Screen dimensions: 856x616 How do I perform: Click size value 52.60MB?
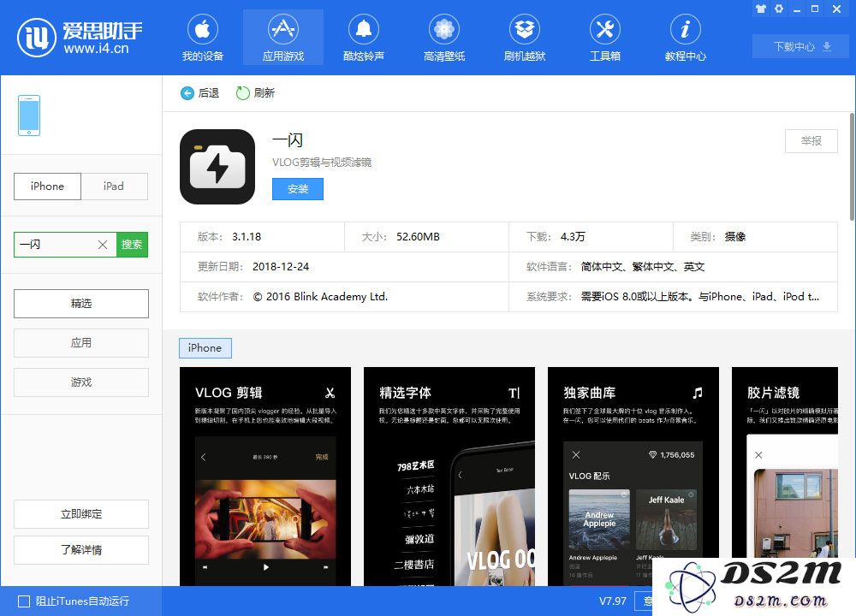click(x=419, y=237)
